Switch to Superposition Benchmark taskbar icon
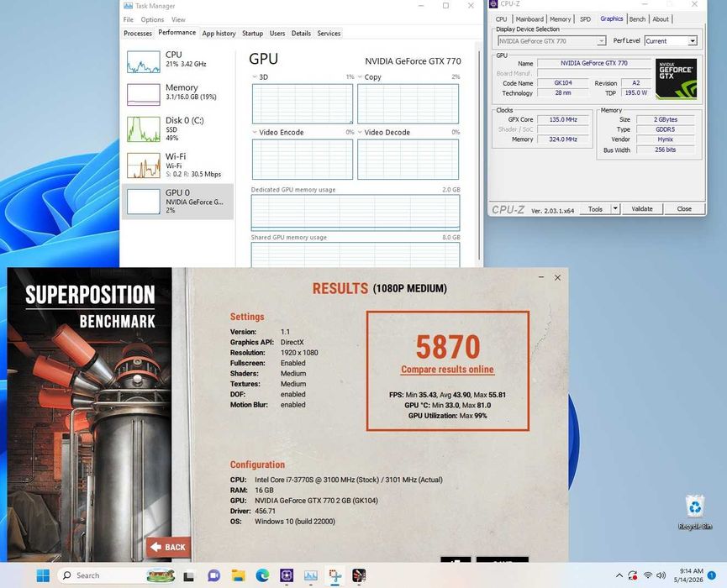This screenshot has height=588, width=727. pyautogui.click(x=359, y=576)
